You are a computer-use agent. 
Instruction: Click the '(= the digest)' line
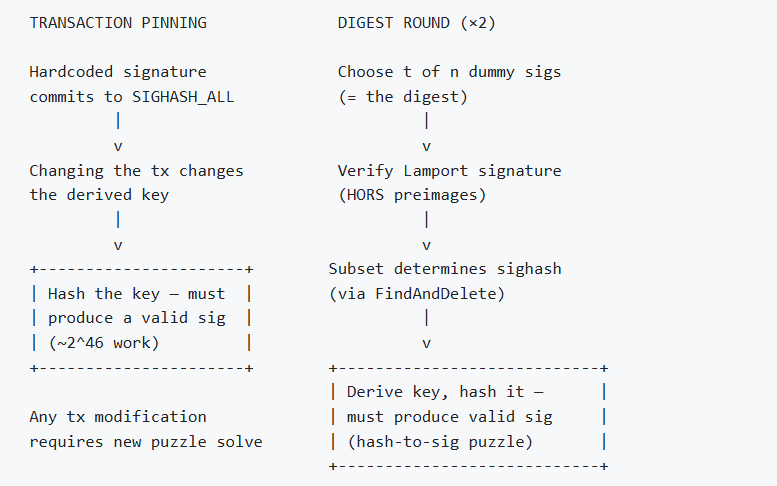pyautogui.click(x=403, y=97)
